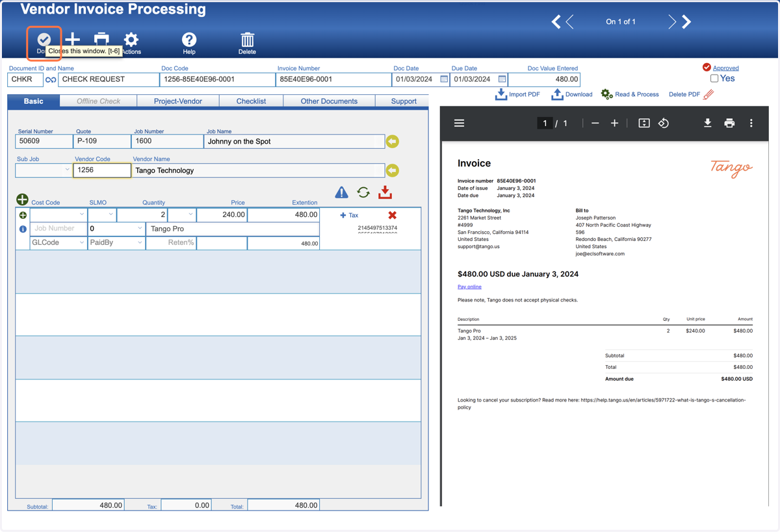This screenshot has width=780, height=532.
Task: Click the Doc Value Entered field
Action: (x=544, y=79)
